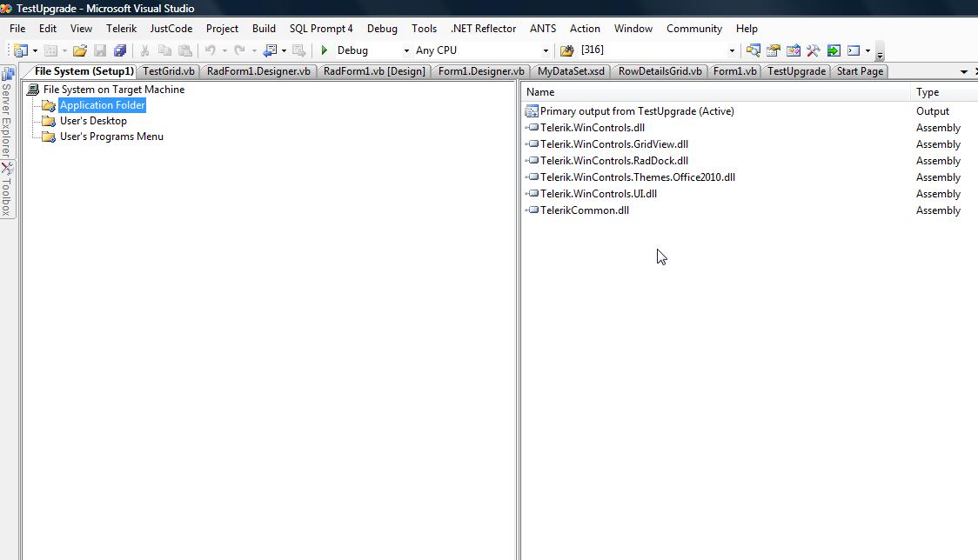Open the Command Window icon's dropdown arrow
The width and height of the screenshot is (978, 560).
pyautogui.click(x=867, y=50)
